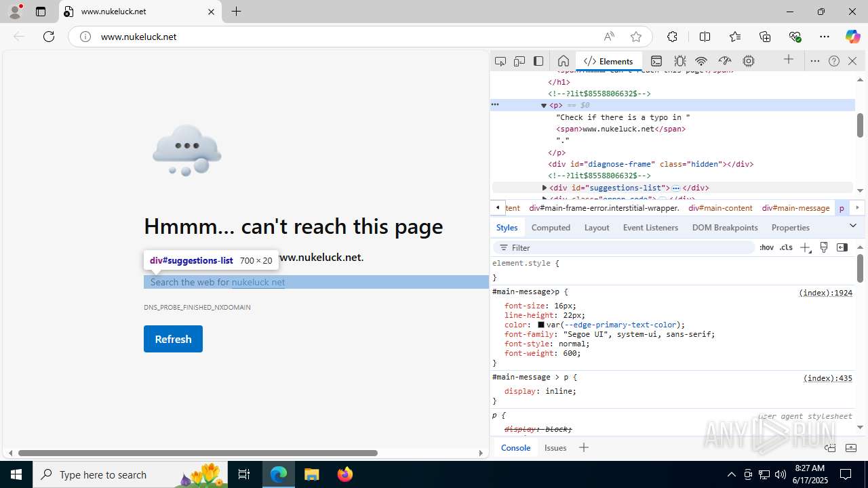Image resolution: width=868 pixels, height=488 pixels.
Task: Open the DOM Breakpoints tab
Action: [x=725, y=228]
